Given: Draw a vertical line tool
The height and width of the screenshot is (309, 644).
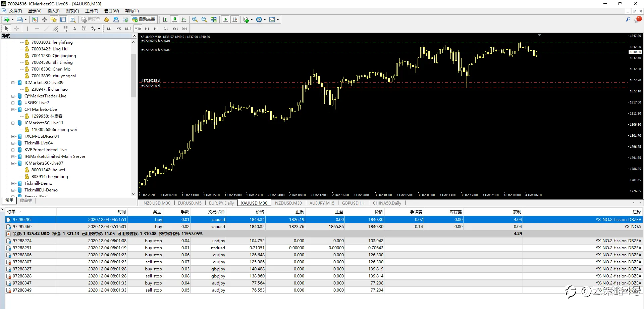Looking at the screenshot, I should pos(28,29).
